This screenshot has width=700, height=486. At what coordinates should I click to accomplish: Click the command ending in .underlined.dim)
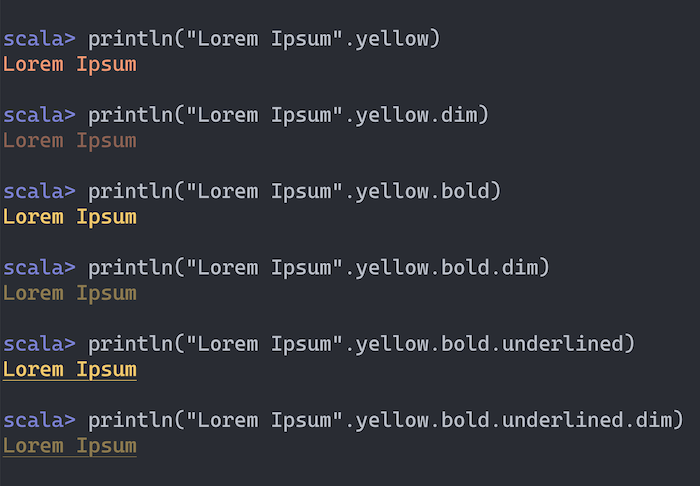click(x=385, y=420)
